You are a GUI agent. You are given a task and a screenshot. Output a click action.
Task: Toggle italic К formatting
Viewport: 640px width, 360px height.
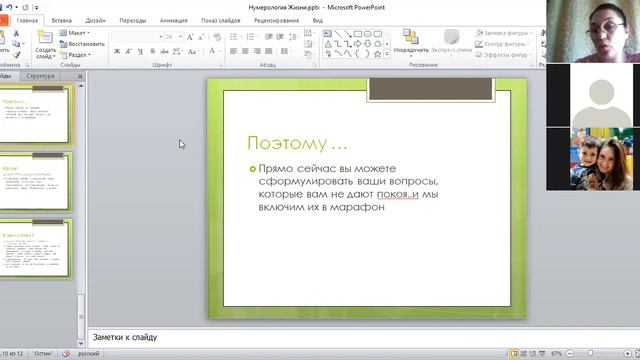coord(129,51)
